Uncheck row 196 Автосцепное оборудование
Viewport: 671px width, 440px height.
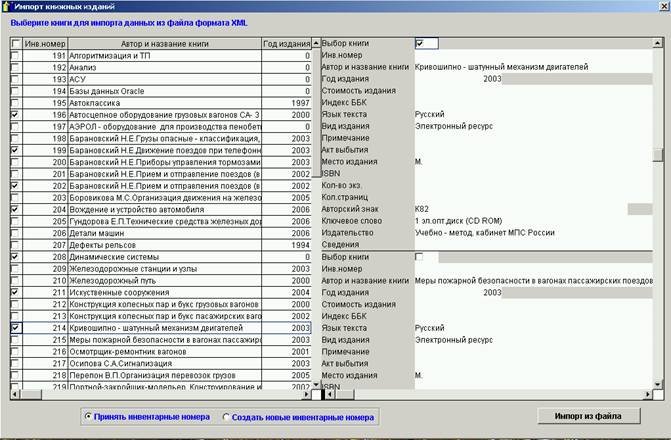[15, 115]
